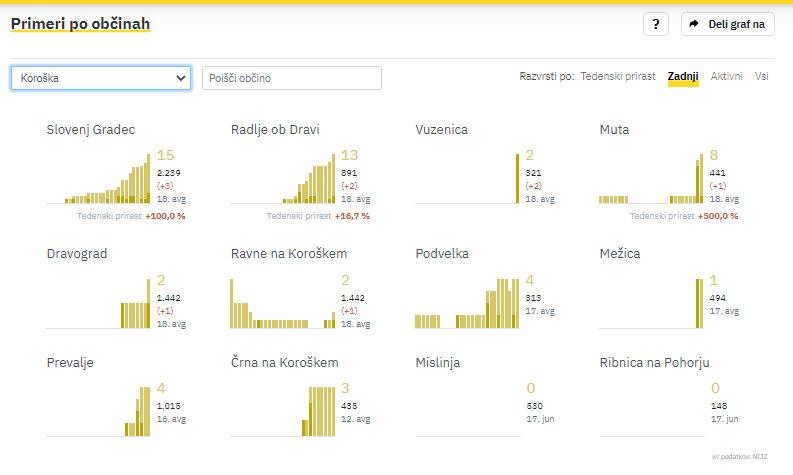Image resolution: width=793 pixels, height=475 pixels.
Task: Click the Mežica municipality title
Action: coord(620,254)
